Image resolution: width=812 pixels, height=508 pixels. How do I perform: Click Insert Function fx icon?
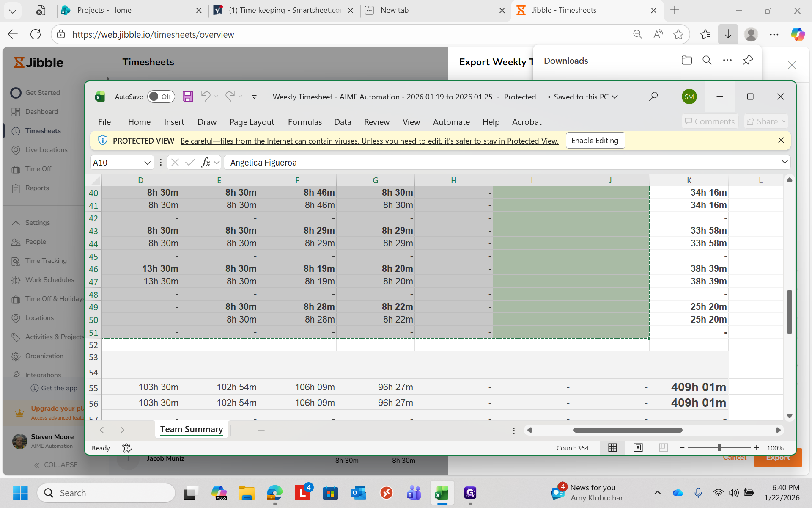[x=206, y=163]
